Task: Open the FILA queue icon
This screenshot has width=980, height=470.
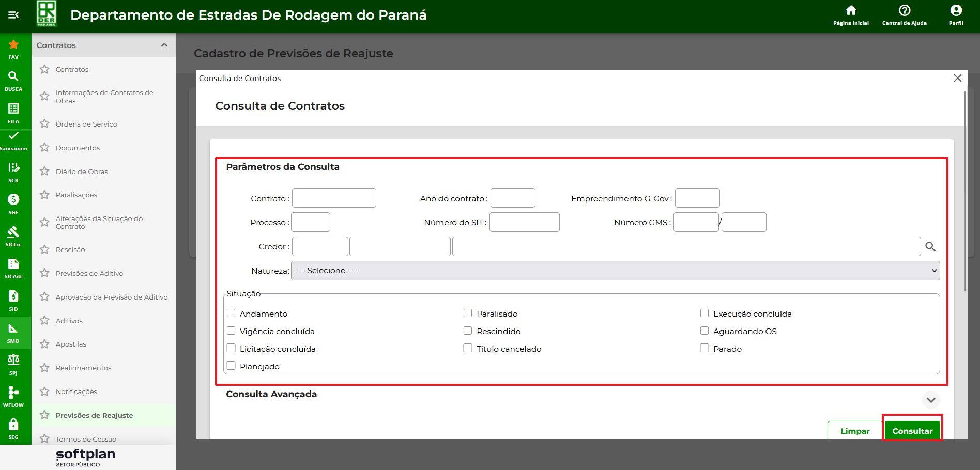Action: [13, 108]
